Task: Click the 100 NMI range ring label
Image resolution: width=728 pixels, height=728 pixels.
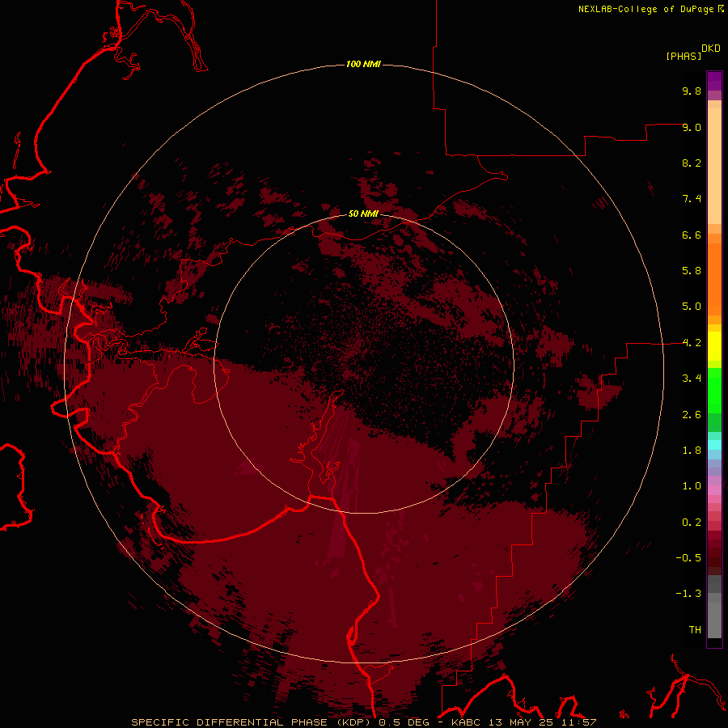Action: (x=363, y=64)
